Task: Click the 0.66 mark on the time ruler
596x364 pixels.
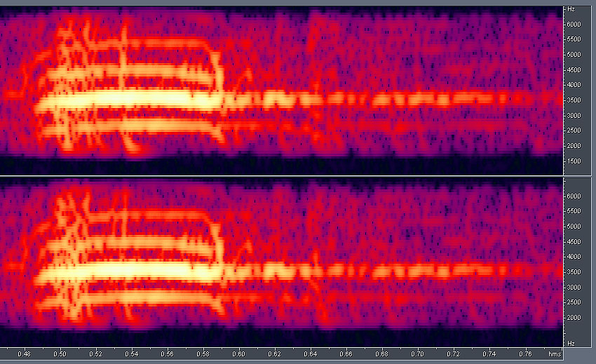Action: tap(346, 354)
